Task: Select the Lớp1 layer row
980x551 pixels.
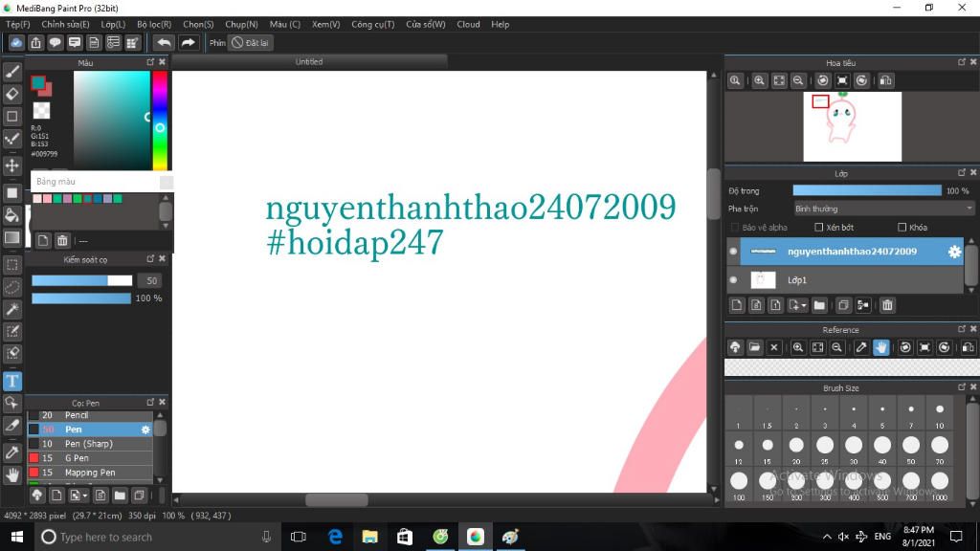Action: (x=846, y=280)
